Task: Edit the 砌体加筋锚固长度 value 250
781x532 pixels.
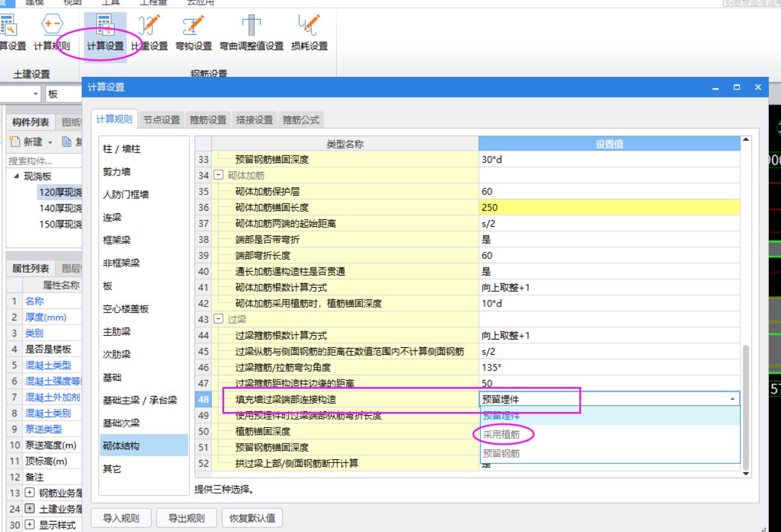Action: click(610, 207)
